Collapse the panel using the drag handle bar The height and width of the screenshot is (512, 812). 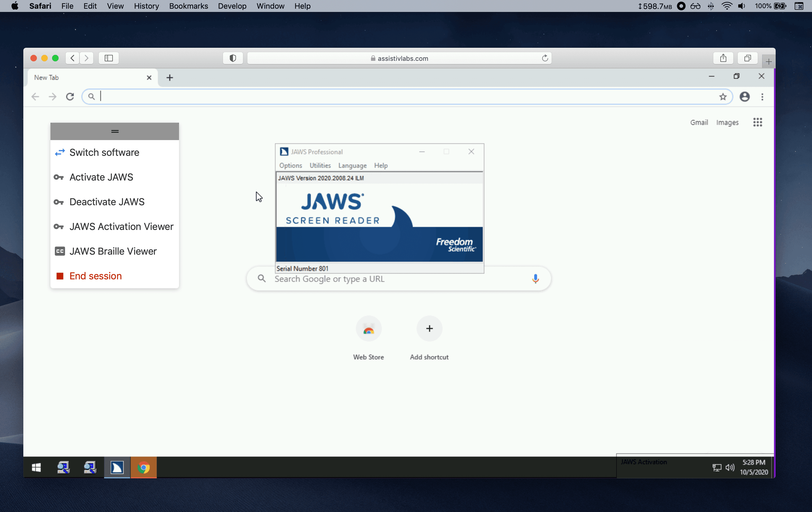[x=115, y=131]
